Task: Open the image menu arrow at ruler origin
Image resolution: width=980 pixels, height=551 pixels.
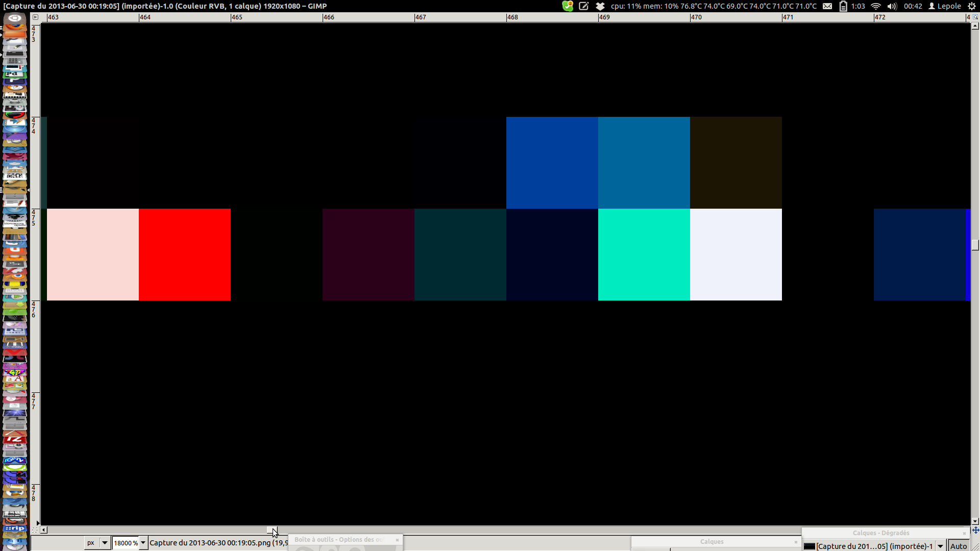Action: coord(35,17)
